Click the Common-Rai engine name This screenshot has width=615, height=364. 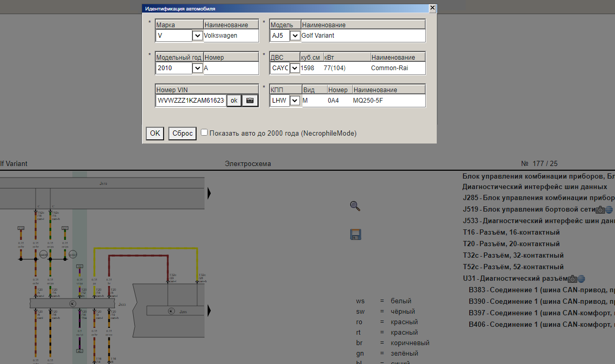pos(390,68)
